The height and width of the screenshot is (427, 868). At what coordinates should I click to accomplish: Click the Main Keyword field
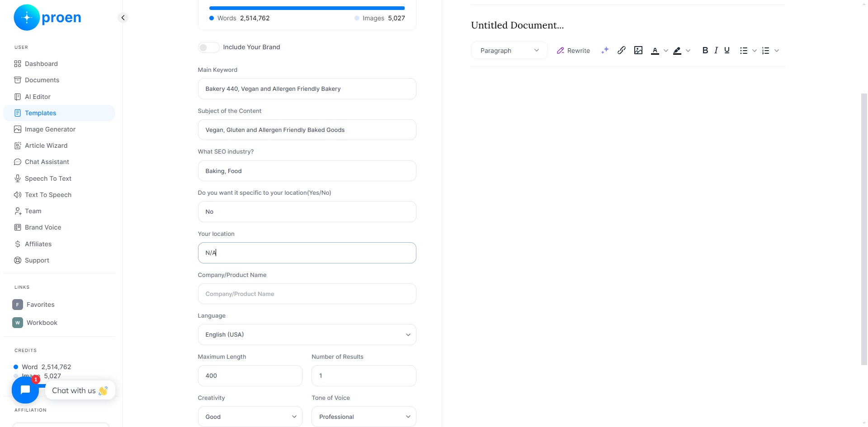[x=307, y=89]
